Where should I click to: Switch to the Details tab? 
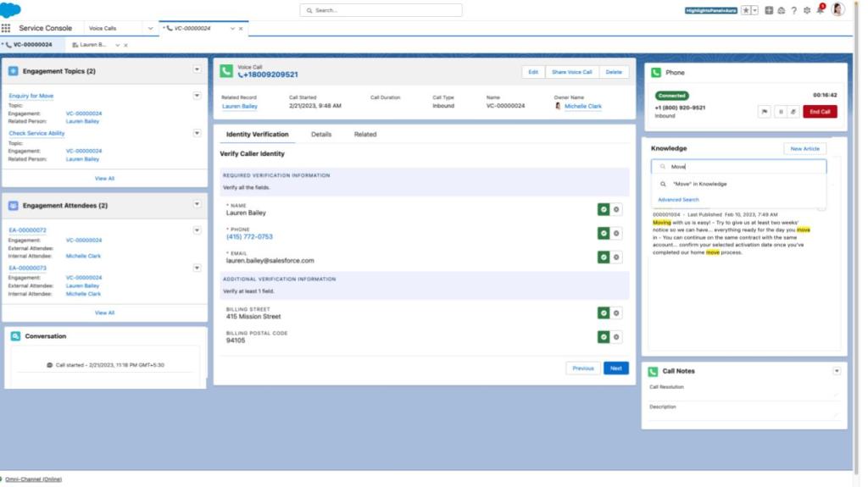[x=321, y=135]
